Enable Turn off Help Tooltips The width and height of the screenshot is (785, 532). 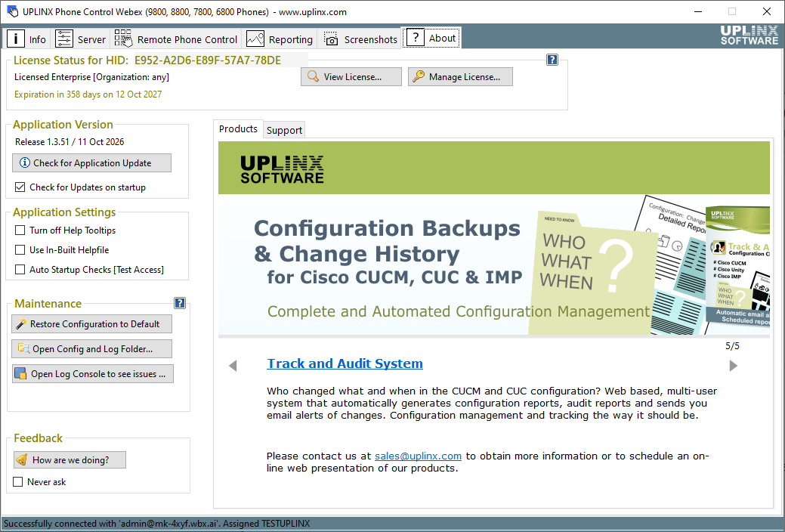coord(20,230)
